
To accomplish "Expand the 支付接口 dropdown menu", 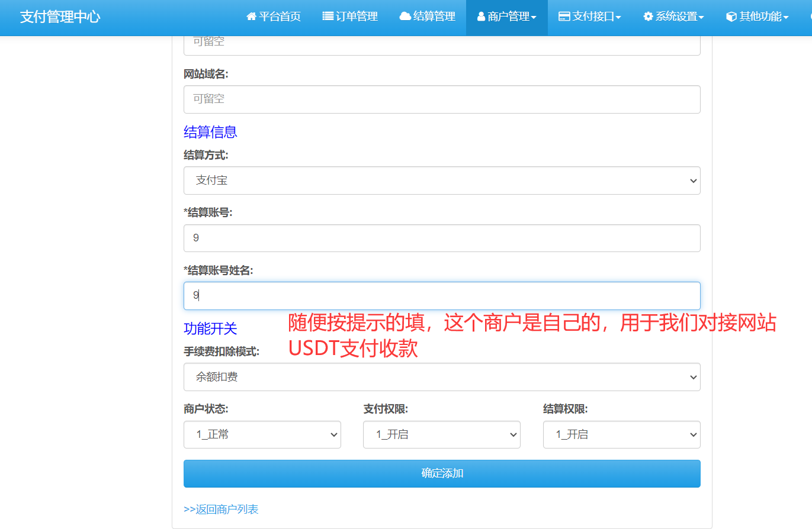I will (x=590, y=17).
